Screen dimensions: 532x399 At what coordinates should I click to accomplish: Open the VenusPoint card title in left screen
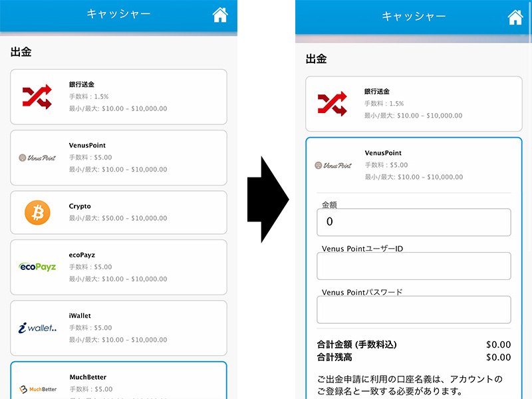(x=87, y=145)
